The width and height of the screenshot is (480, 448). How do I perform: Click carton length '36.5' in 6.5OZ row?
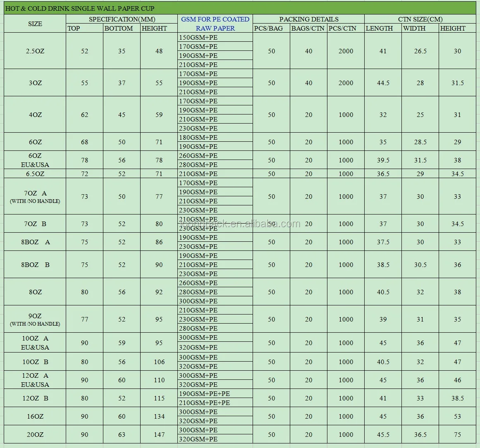[383, 174]
